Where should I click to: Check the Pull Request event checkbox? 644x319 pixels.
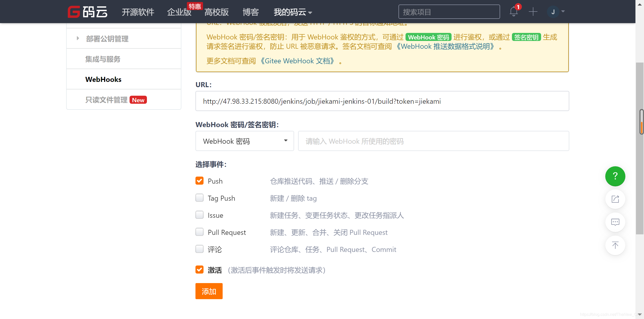[199, 232]
